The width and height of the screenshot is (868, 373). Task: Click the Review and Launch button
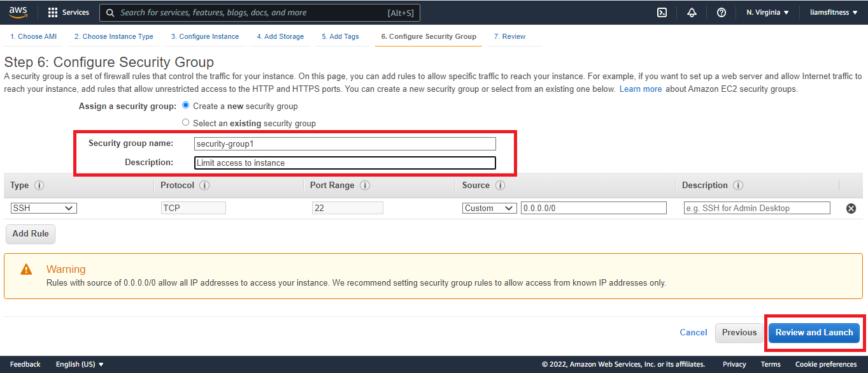tap(814, 332)
